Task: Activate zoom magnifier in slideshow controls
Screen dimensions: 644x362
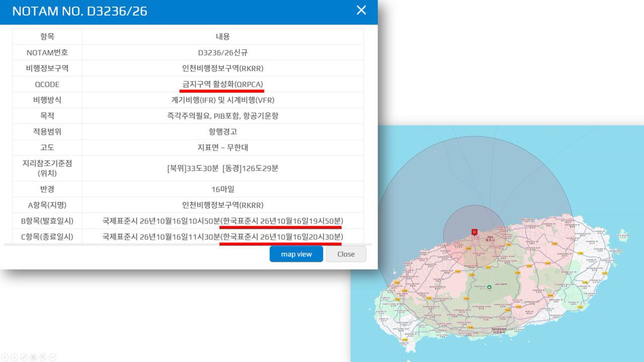Action: 42,357
